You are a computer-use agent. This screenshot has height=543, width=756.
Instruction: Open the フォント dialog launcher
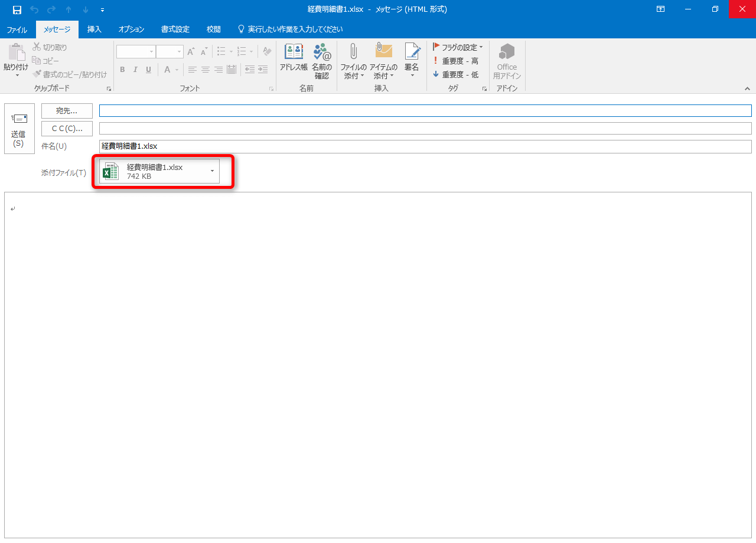tap(272, 89)
